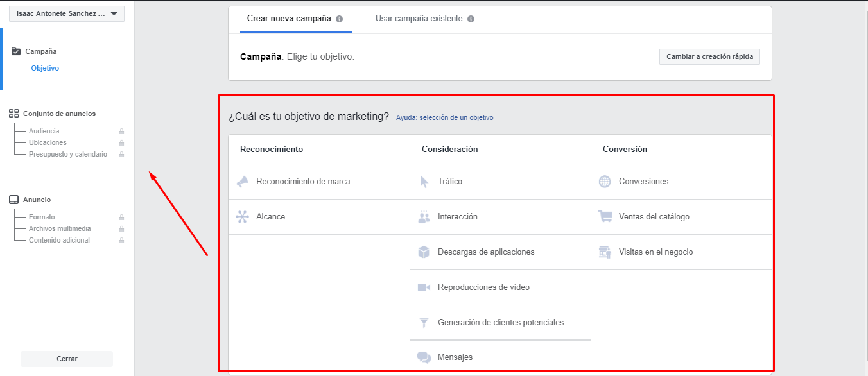868x376 pixels.
Task: Click the megaphone icon for Reconocimiento de marca
Action: pos(242,182)
